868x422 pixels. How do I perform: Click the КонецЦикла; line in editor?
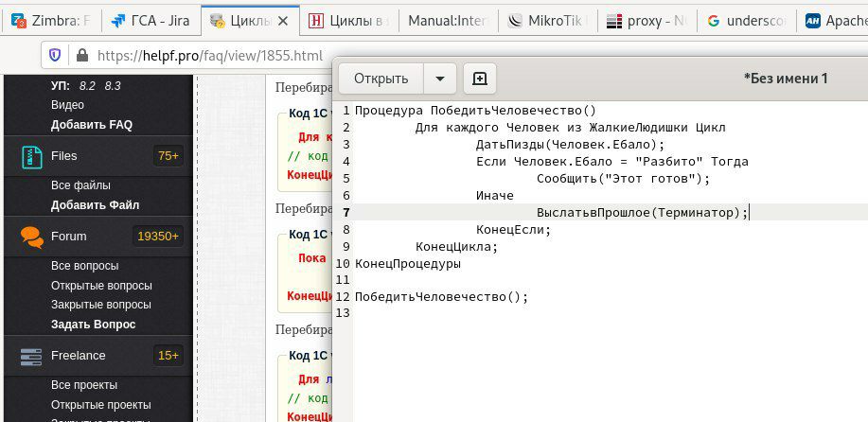[x=457, y=247]
